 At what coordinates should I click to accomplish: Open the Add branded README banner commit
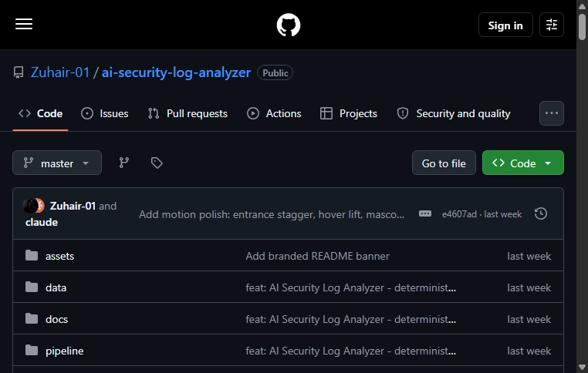[x=318, y=256]
